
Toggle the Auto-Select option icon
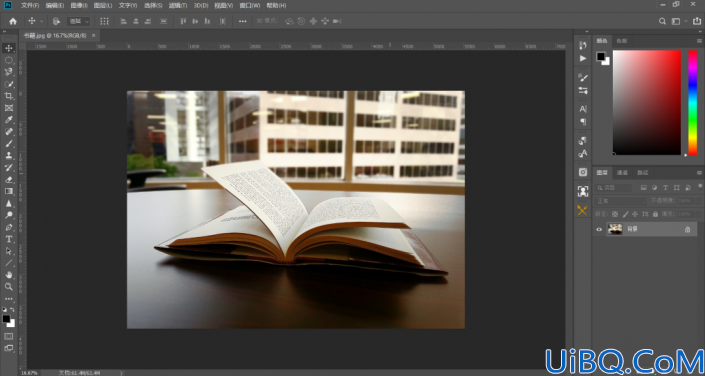pos(56,21)
